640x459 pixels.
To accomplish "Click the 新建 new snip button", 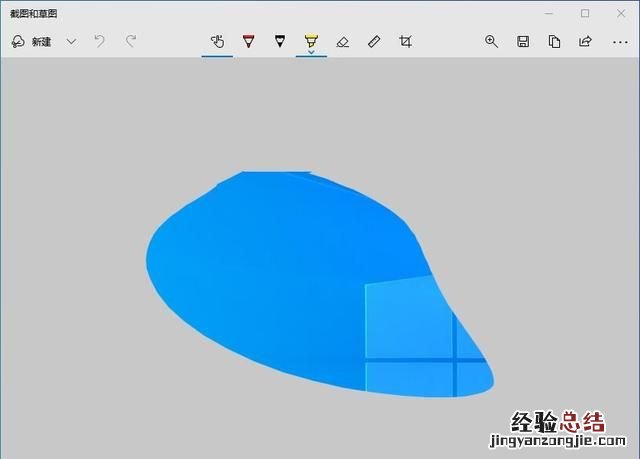I will [31, 42].
